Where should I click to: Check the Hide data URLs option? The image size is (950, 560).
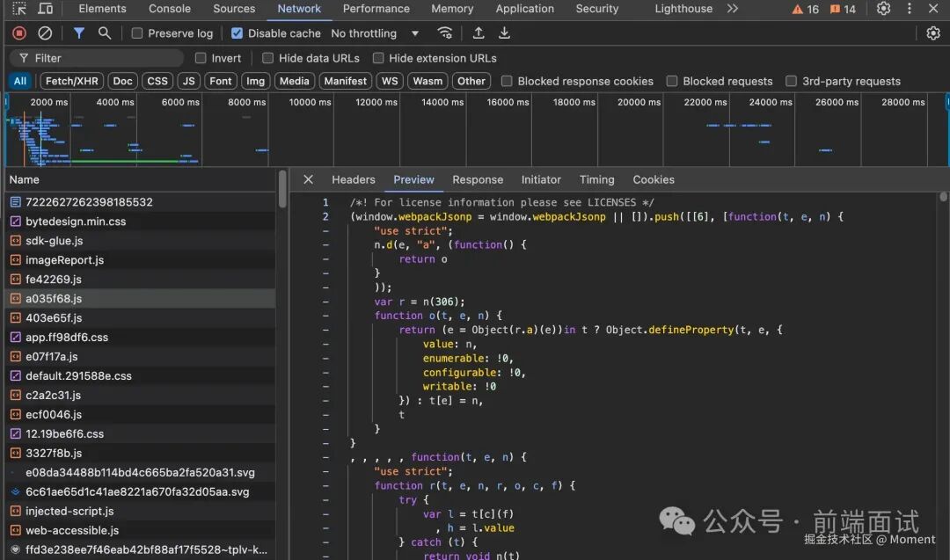point(268,58)
